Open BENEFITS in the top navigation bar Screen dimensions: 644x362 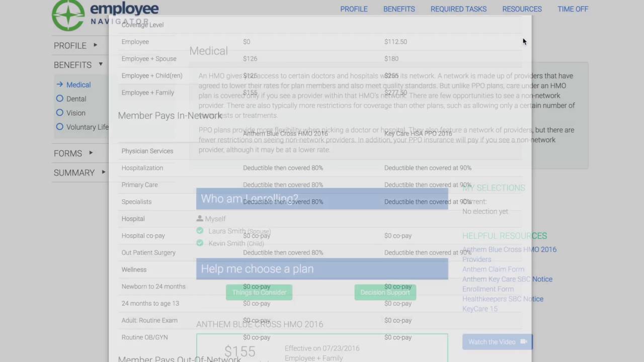(x=399, y=9)
